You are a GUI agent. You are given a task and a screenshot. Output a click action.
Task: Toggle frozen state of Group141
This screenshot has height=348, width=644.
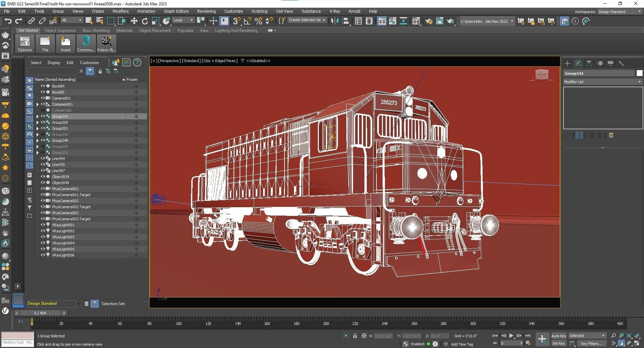tap(136, 116)
